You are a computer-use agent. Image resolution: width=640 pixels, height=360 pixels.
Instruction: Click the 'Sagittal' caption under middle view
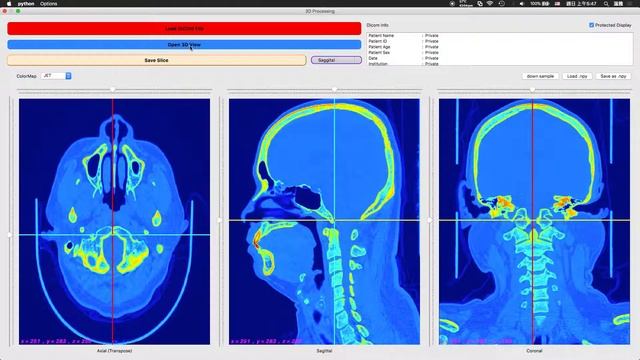point(324,351)
